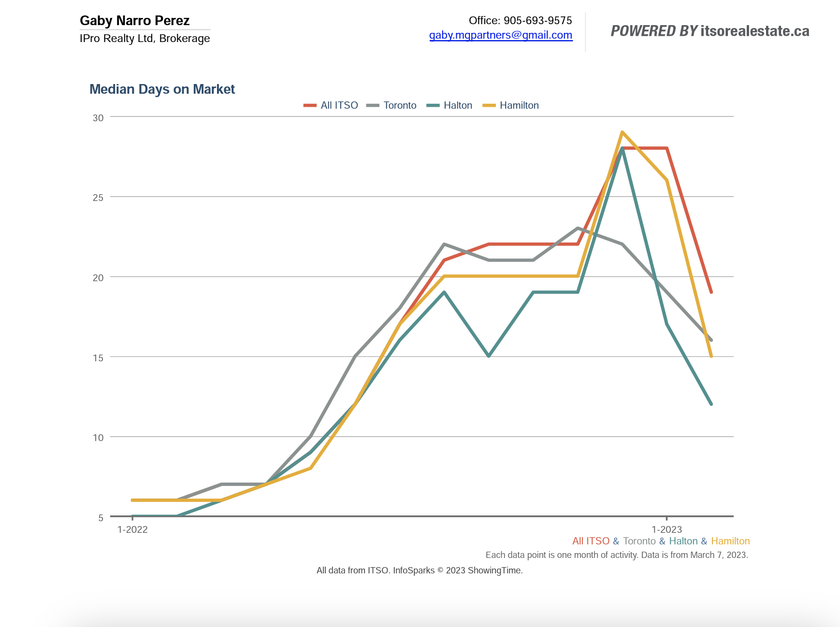Image resolution: width=840 pixels, height=627 pixels.
Task: Click the 1-2022 x-axis label
Action: [132, 529]
